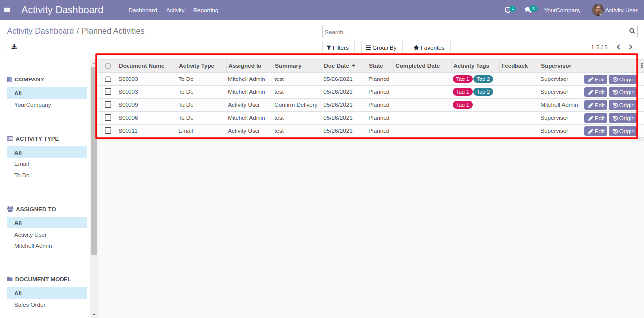The width and height of the screenshot is (644, 318).
Task: Click Edit on the S00011 Email row
Action: (596, 131)
